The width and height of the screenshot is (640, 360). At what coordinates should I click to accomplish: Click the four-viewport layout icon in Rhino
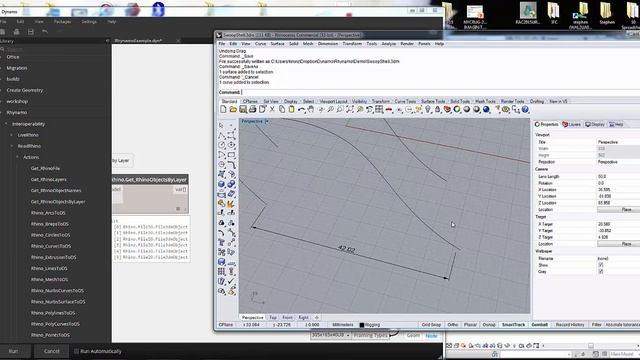(x=379, y=109)
